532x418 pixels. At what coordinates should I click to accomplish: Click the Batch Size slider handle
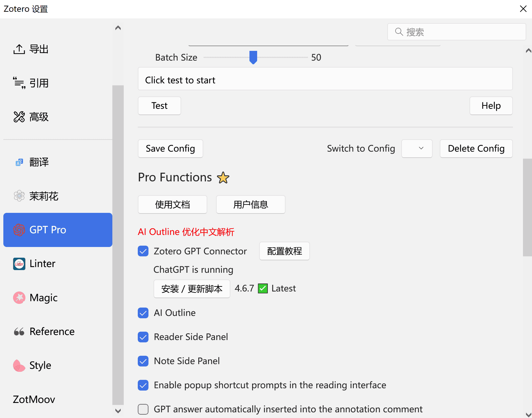click(253, 57)
